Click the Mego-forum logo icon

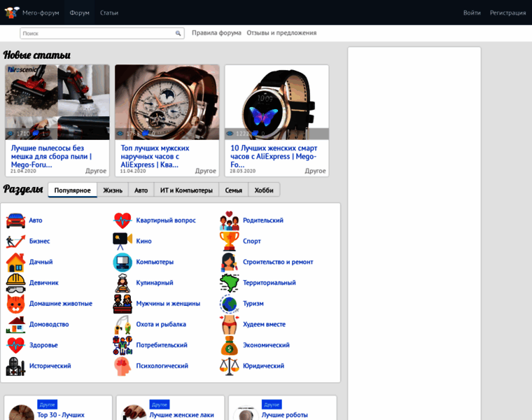12,13
